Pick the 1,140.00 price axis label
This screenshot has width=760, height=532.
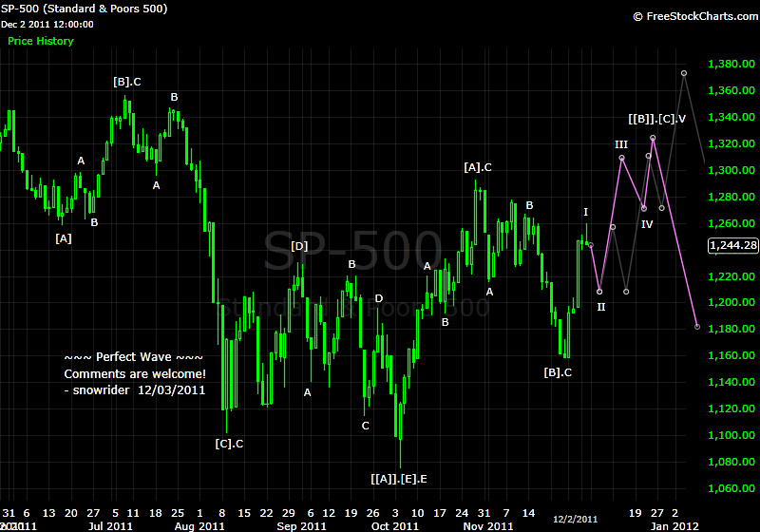[731, 383]
